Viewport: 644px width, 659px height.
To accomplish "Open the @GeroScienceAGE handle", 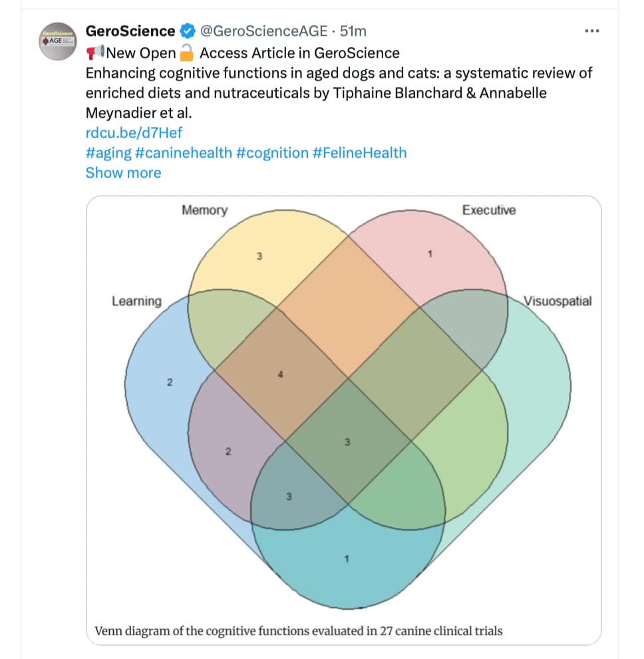I will [263, 31].
